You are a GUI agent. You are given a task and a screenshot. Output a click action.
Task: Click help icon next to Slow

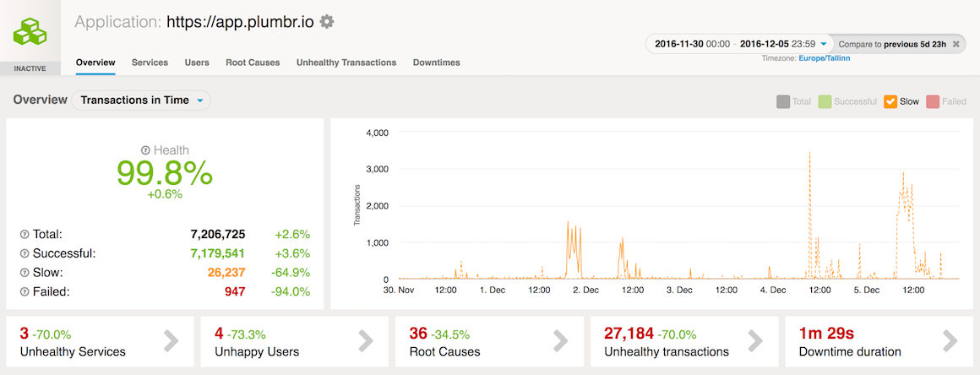[x=24, y=273]
